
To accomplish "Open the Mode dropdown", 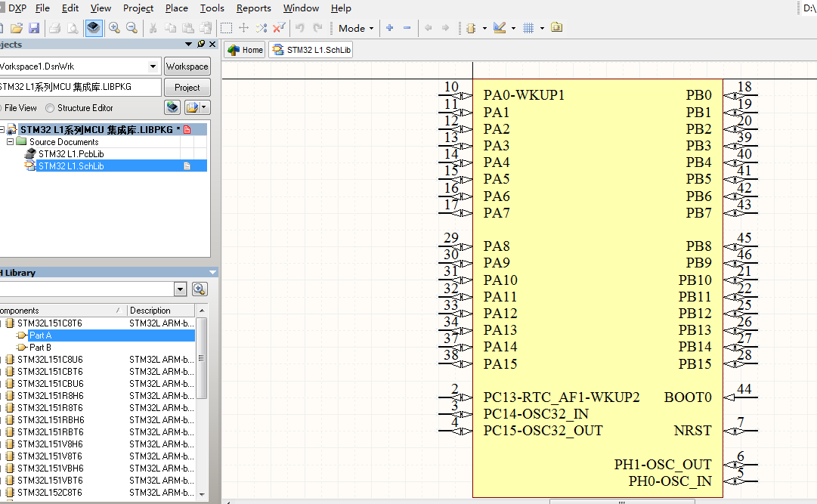I will [356, 28].
